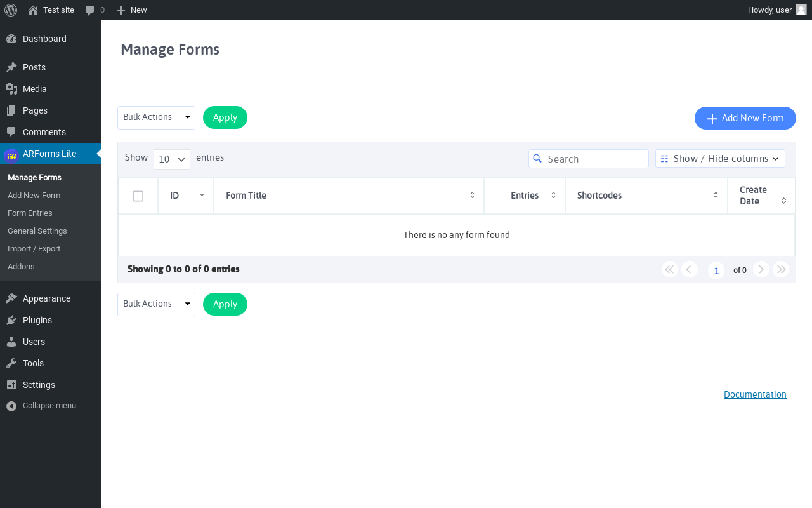
Task: Click the blue Add New Form button
Action: [x=745, y=118]
